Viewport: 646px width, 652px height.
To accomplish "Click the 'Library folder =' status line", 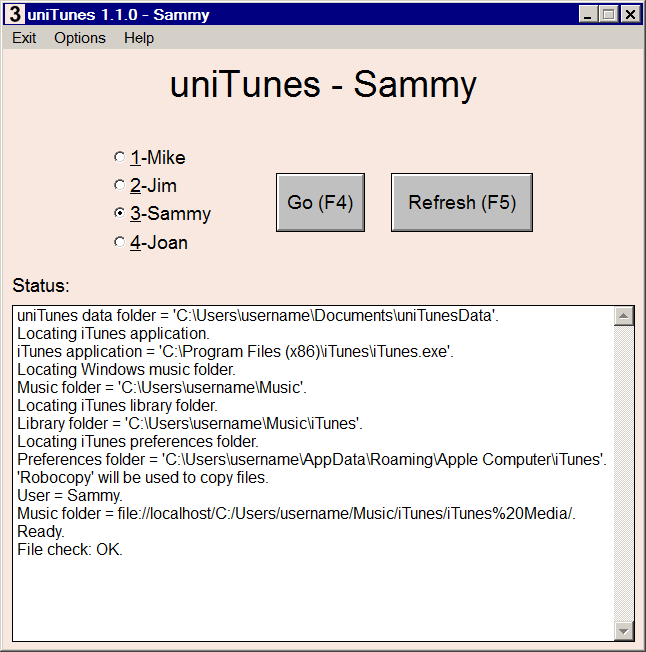I will 190,423.
